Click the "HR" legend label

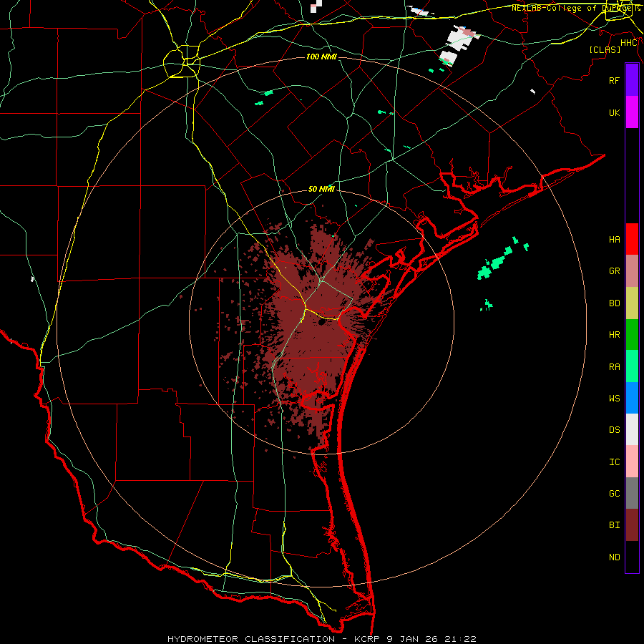click(x=614, y=335)
